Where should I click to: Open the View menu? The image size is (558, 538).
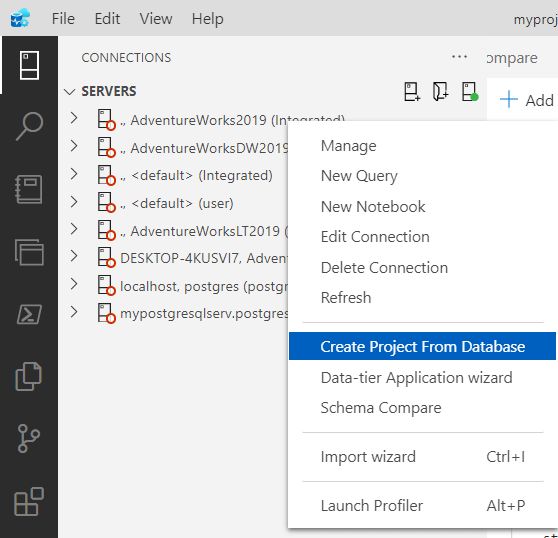pyautogui.click(x=156, y=19)
